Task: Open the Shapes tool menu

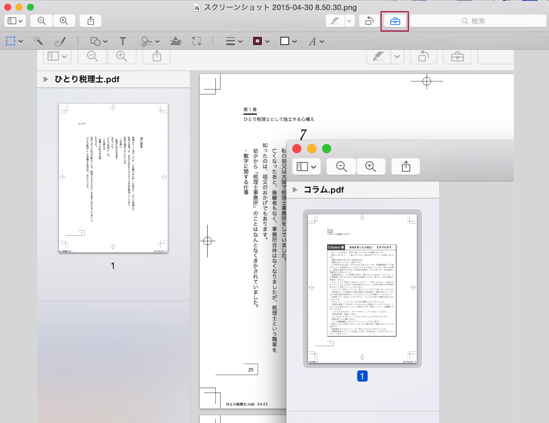Action: coord(98,41)
